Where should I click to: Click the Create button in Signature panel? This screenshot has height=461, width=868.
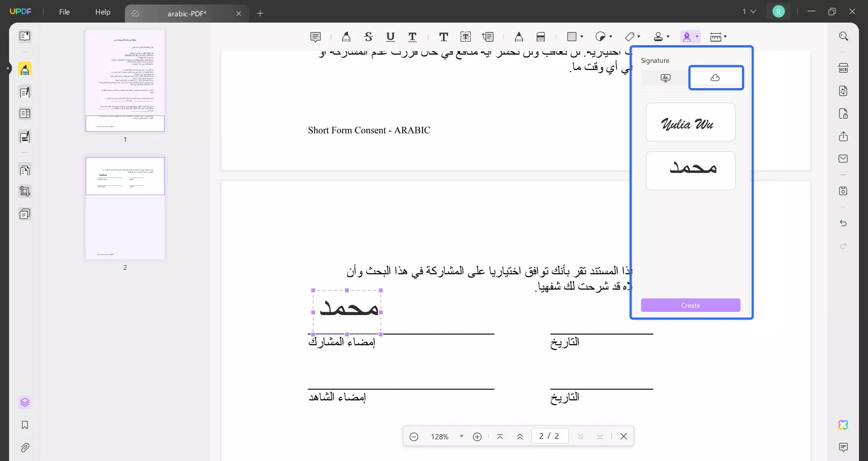tap(690, 305)
